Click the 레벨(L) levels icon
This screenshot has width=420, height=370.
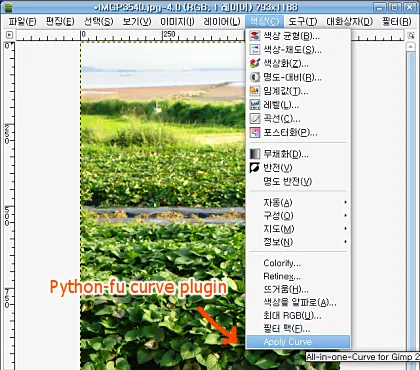pos(255,105)
